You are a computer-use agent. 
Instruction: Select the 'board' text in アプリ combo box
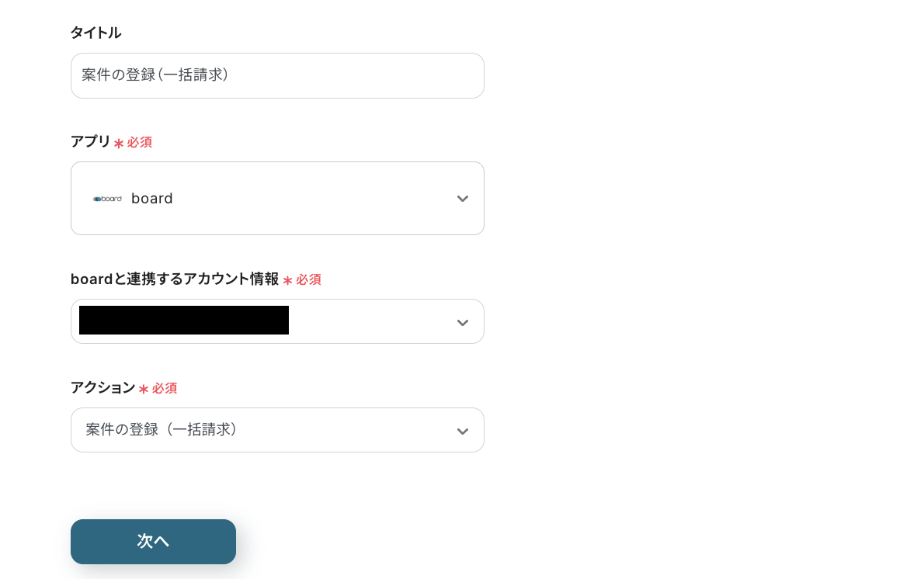(x=152, y=199)
